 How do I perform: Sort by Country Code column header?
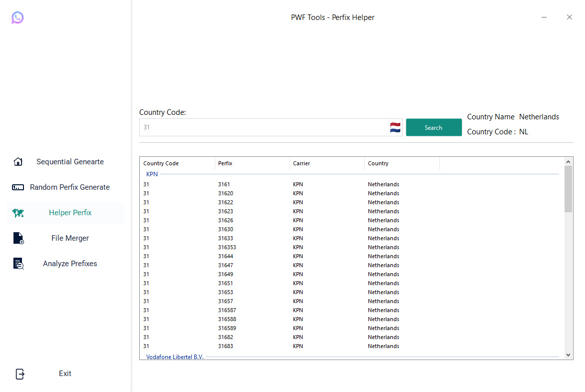coord(177,163)
